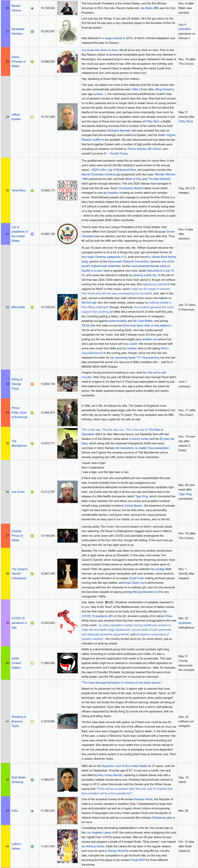Click the yellow C-class icon in Jeffrey Epstein row
Viewport: 198px width, 868px height.
[32, 117]
